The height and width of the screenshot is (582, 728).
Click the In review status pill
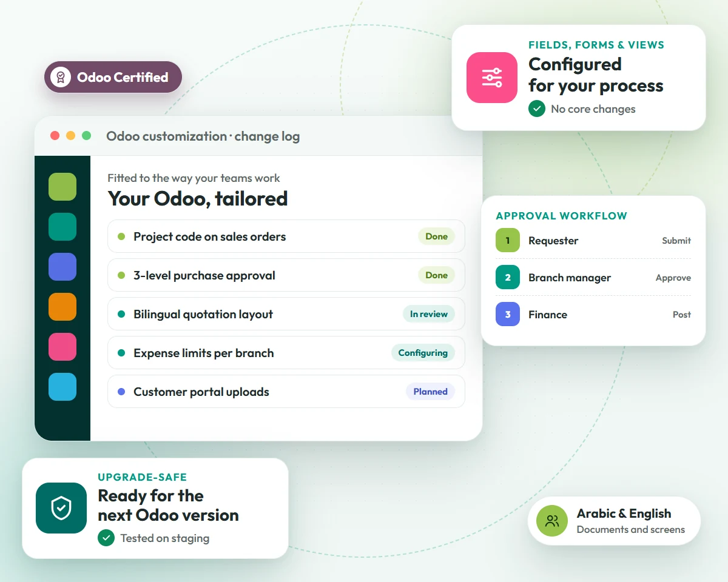[x=429, y=314]
